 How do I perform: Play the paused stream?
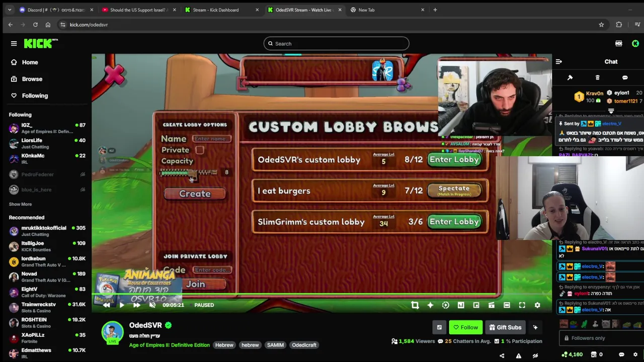(122, 305)
